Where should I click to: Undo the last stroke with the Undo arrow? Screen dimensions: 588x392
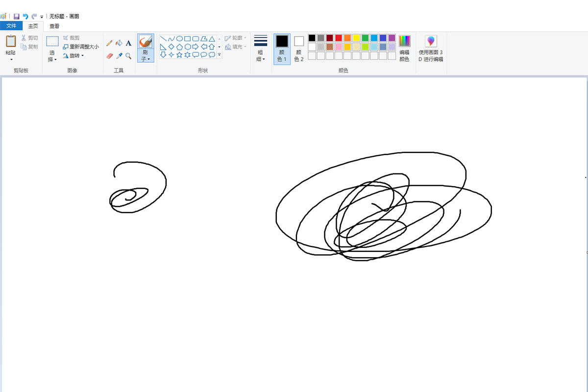tap(25, 16)
